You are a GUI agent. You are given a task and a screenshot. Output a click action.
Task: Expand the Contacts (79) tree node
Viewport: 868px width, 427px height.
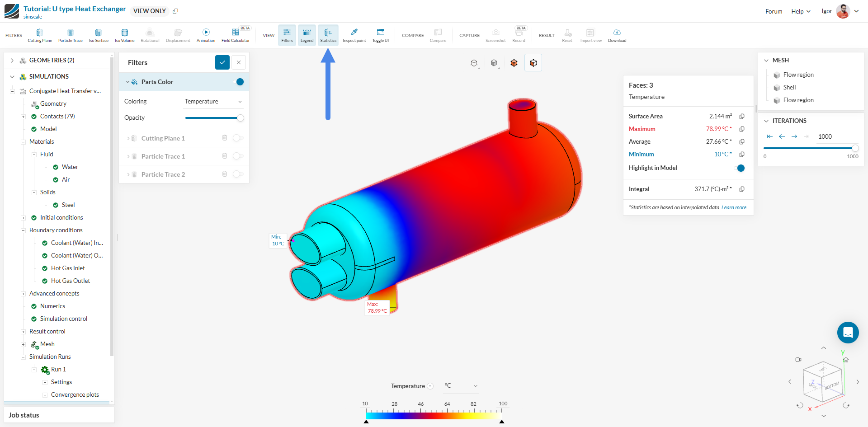click(23, 117)
